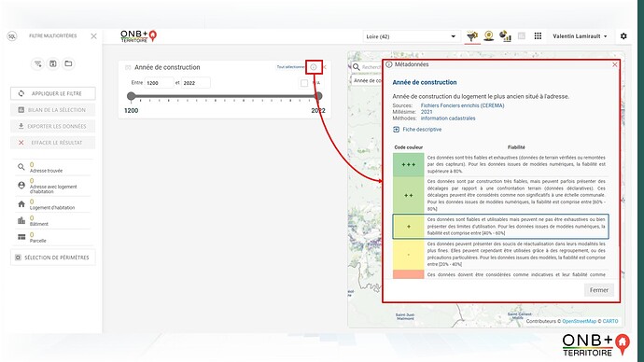644x362 pixels.
Task: Open the Fiche descriptive link
Action: [422, 130]
